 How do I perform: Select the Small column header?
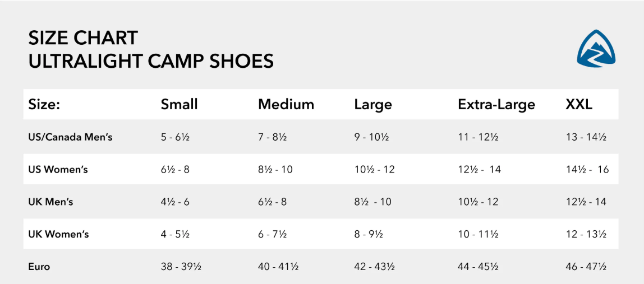coord(179,104)
